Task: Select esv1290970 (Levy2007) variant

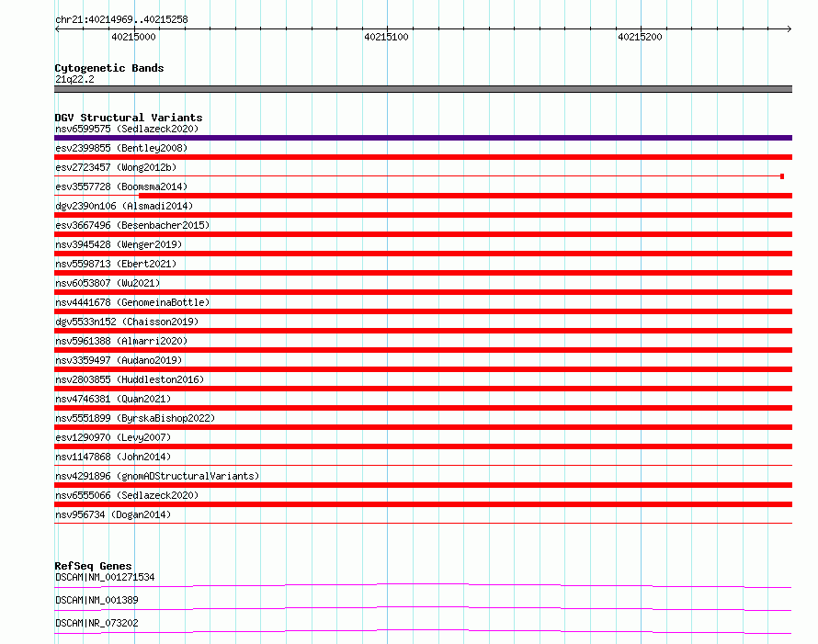Action: pos(113,437)
